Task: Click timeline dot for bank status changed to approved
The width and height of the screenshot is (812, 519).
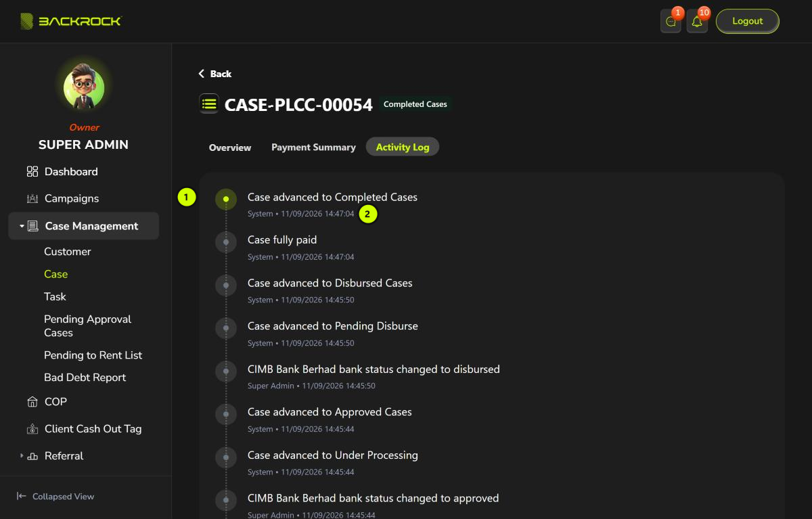Action: (226, 500)
